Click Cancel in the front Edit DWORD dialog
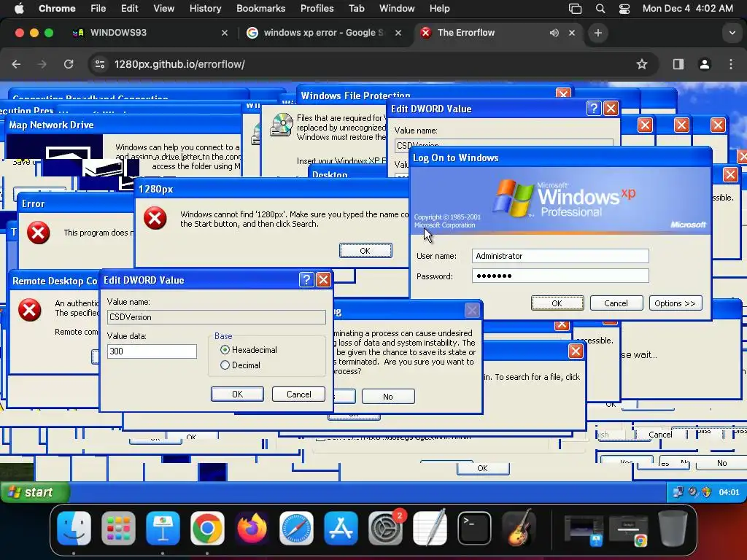The width and height of the screenshot is (747, 560). pyautogui.click(x=298, y=394)
